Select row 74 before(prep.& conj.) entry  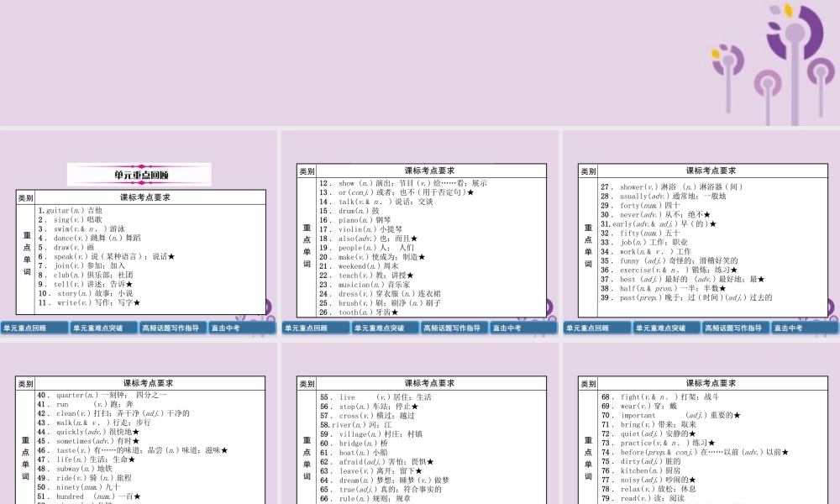696,453
